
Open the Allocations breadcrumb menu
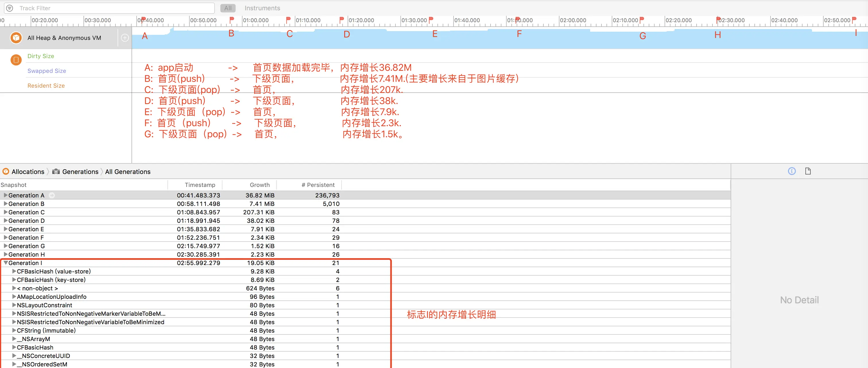coord(28,172)
